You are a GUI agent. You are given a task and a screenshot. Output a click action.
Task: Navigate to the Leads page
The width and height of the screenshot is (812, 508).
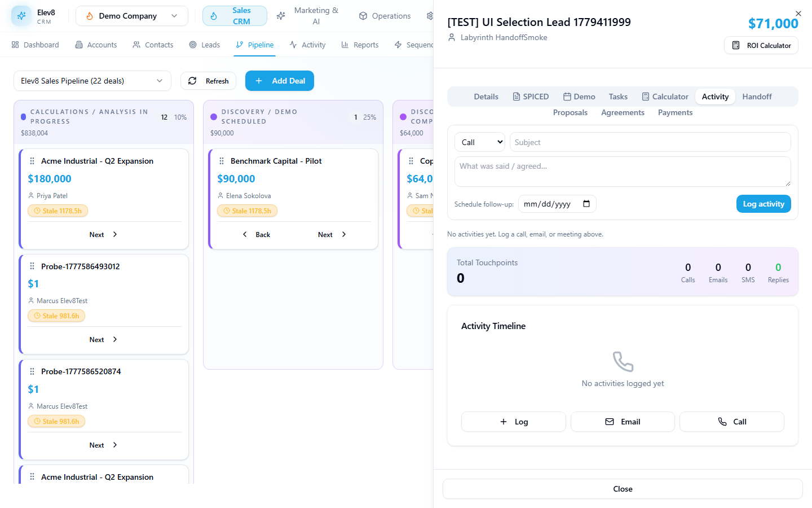(x=205, y=45)
